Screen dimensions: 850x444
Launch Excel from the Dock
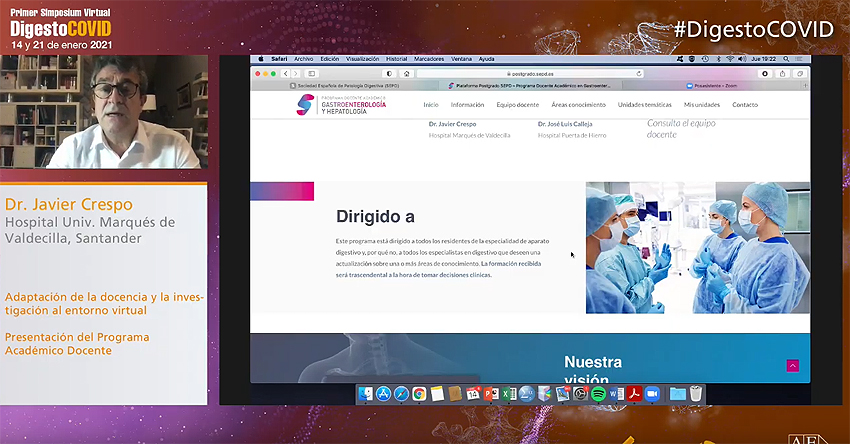[x=508, y=394]
